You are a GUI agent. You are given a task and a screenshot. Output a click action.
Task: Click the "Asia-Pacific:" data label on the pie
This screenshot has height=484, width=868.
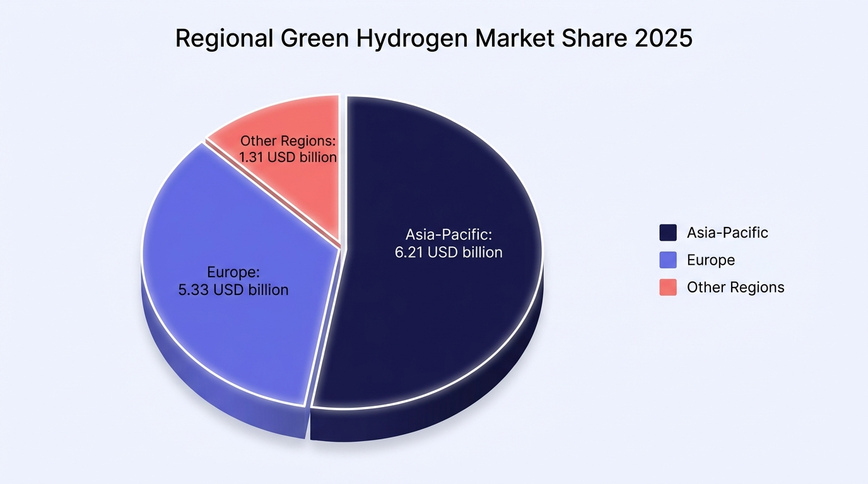[449, 235]
